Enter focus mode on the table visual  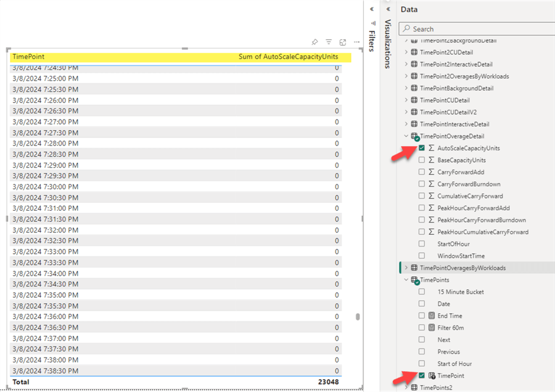343,42
